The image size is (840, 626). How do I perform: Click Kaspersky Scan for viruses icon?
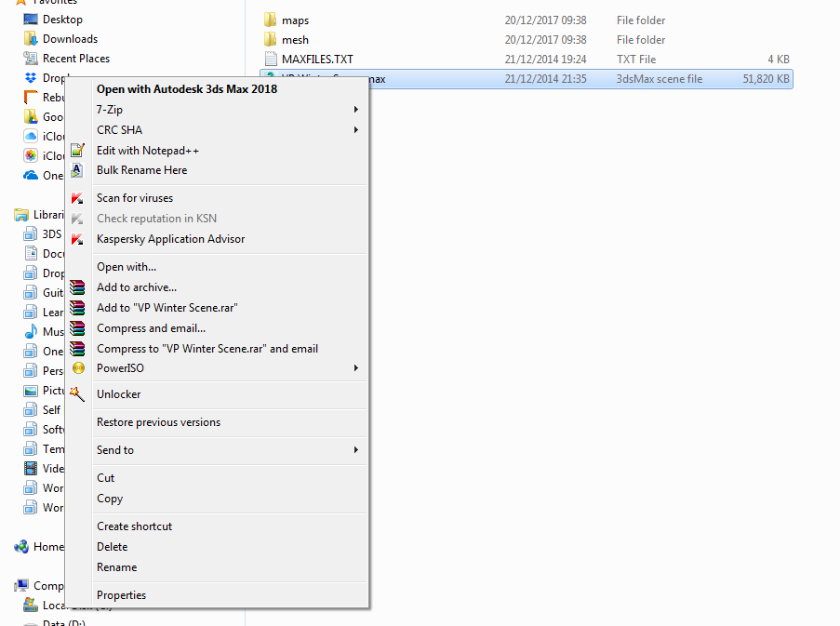tap(78, 198)
